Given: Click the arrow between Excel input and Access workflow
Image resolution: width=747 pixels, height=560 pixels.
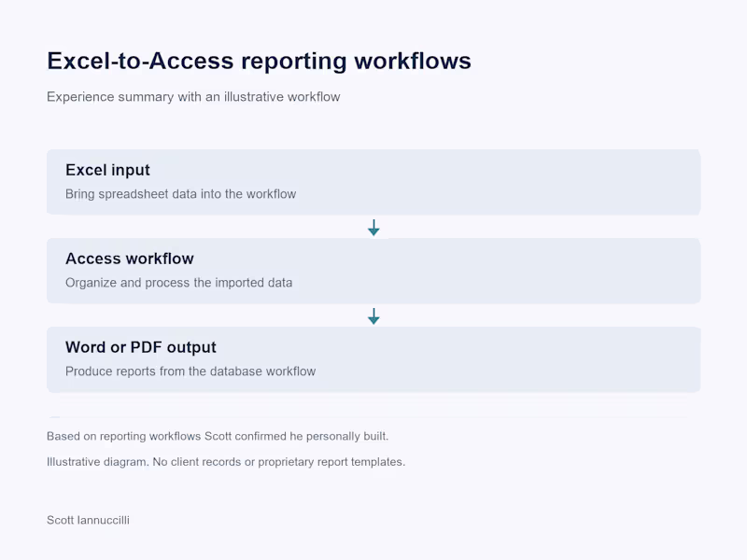Looking at the screenshot, I should click(x=374, y=228).
